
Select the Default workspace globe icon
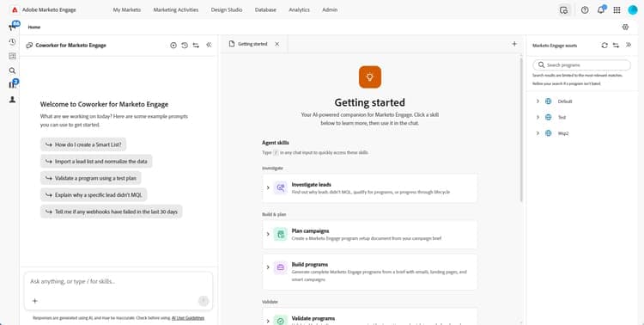549,101
